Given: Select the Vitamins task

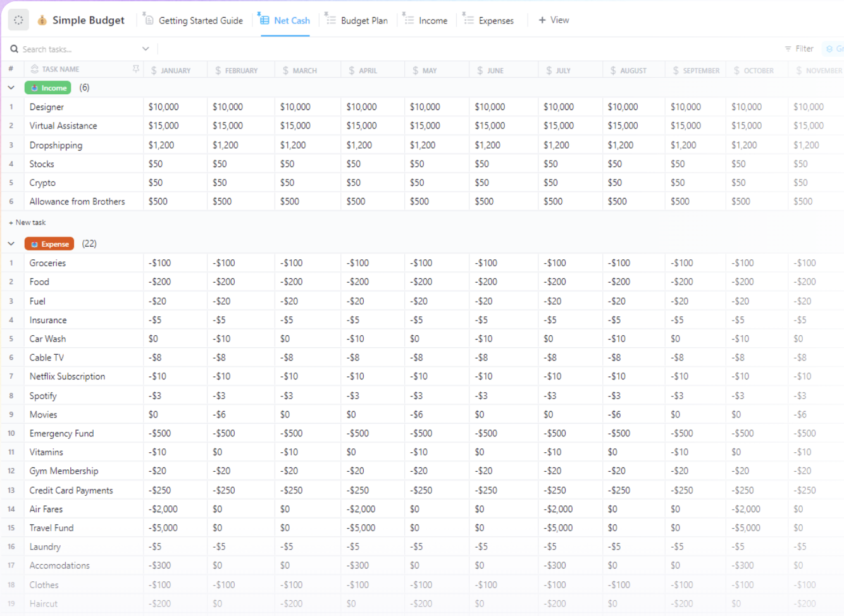Looking at the screenshot, I should [x=46, y=452].
